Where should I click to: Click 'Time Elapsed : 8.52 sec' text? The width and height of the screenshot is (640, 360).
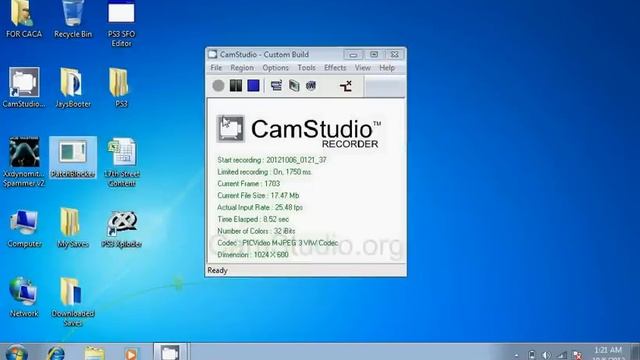pos(253,219)
